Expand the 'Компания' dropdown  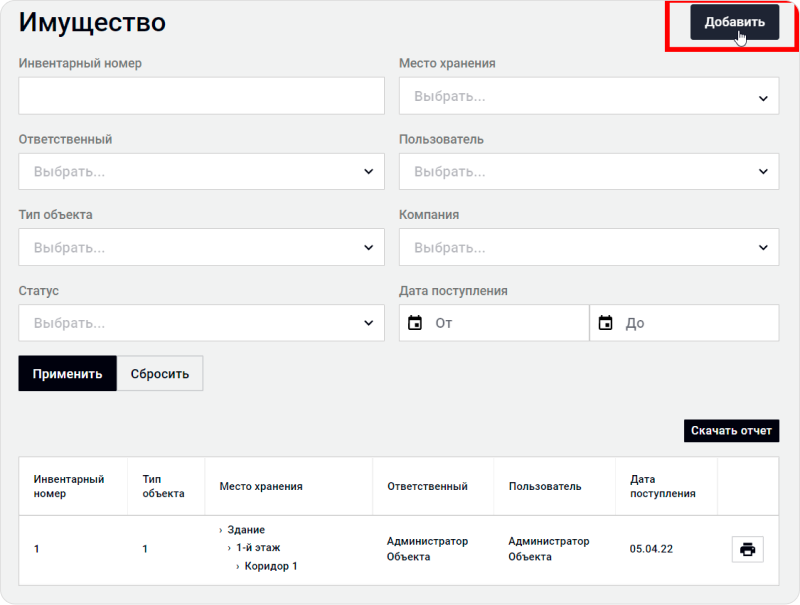click(588, 247)
